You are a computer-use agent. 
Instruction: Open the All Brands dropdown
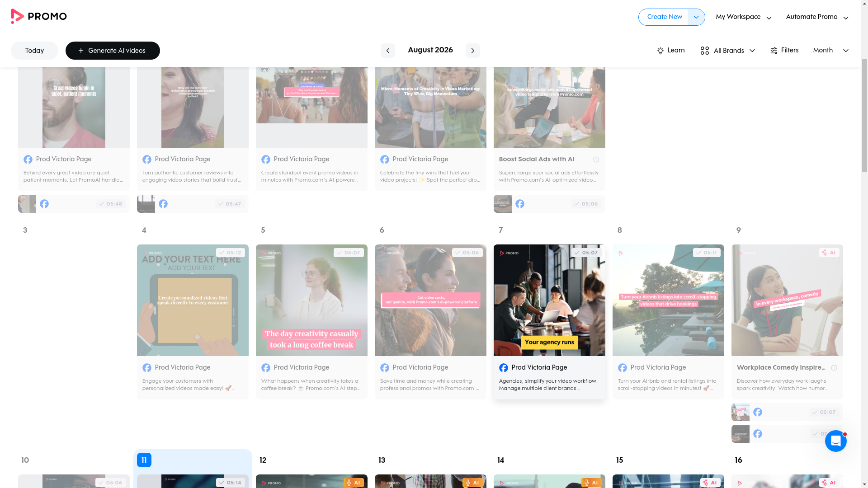pos(728,51)
